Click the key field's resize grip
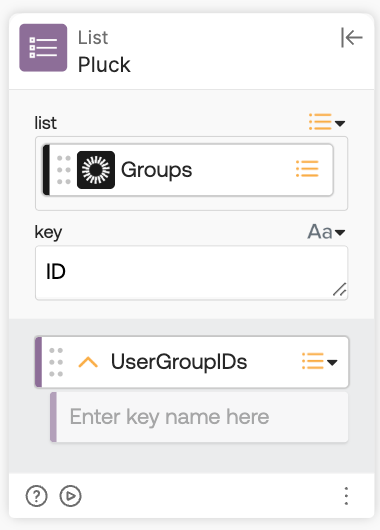Screen dimensions: 380x530 point(339,290)
